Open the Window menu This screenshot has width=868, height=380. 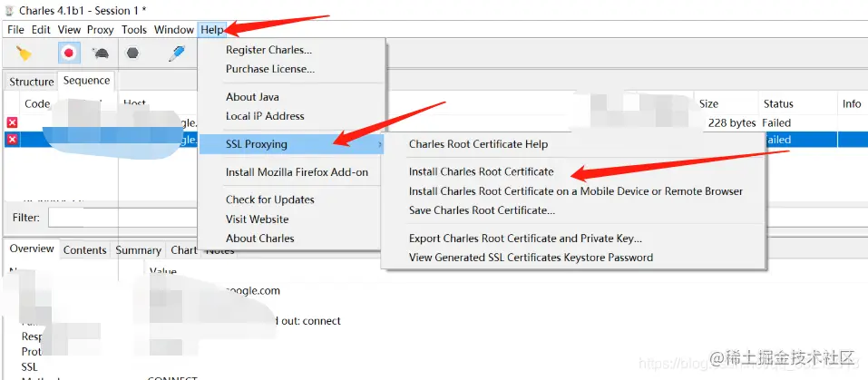pyautogui.click(x=174, y=30)
